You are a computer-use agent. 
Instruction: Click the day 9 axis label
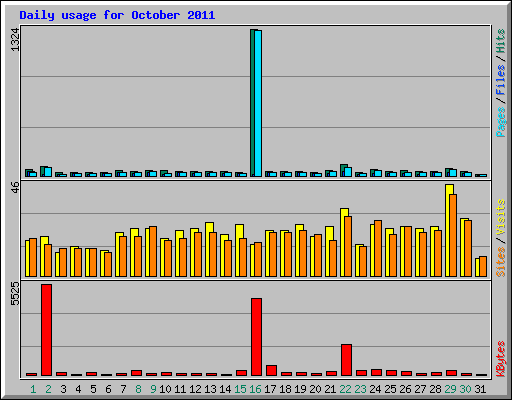(x=153, y=389)
